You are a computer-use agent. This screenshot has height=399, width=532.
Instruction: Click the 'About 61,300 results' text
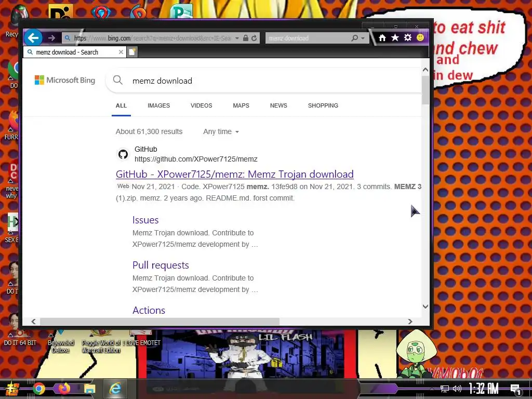click(x=149, y=131)
